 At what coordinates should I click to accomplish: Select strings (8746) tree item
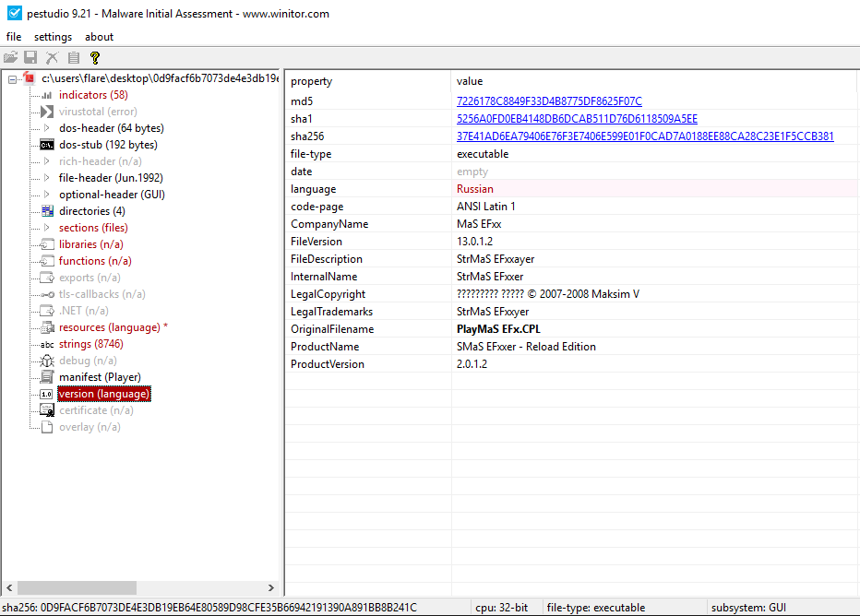coord(91,344)
